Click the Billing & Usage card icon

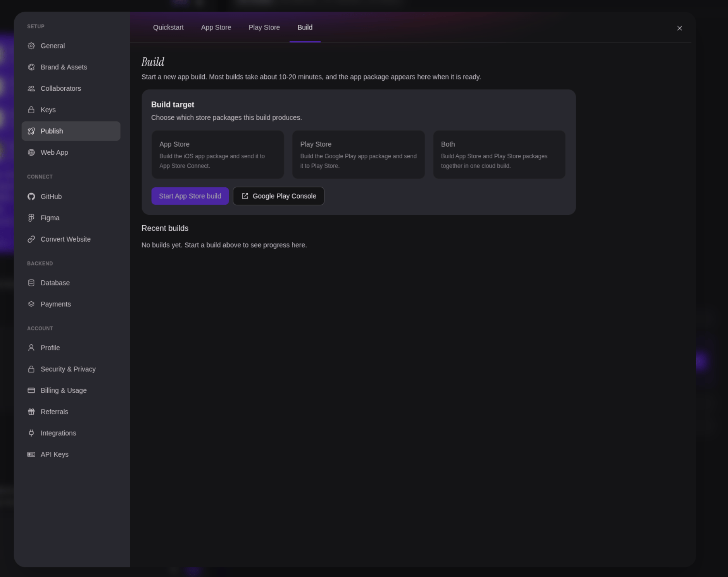point(31,390)
